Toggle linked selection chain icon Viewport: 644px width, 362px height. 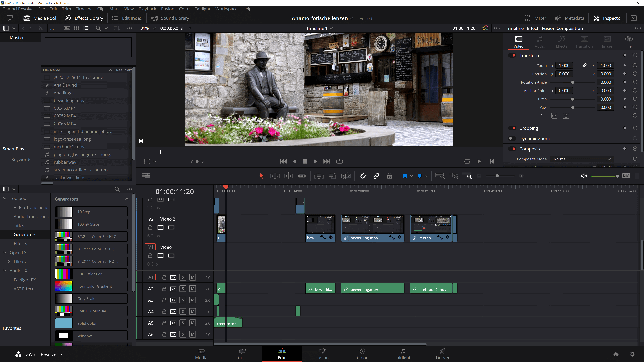point(376,176)
